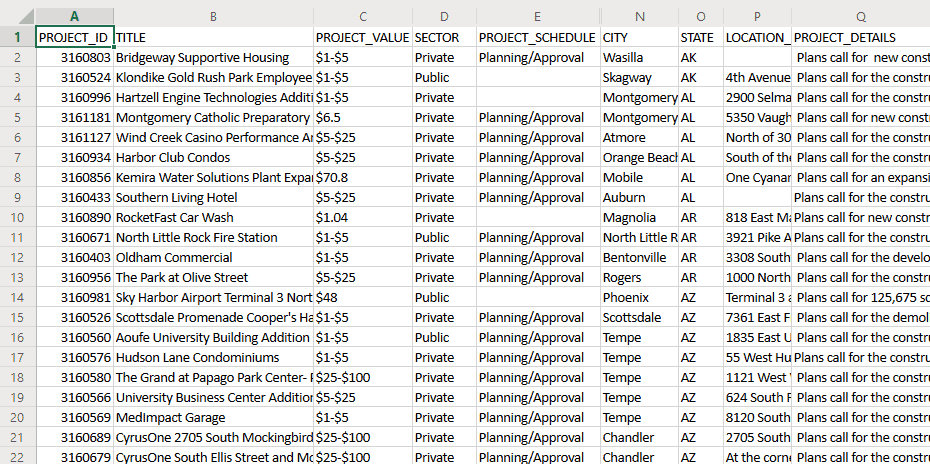Select the 818 East location cell
The image size is (930, 464).
(757, 217)
